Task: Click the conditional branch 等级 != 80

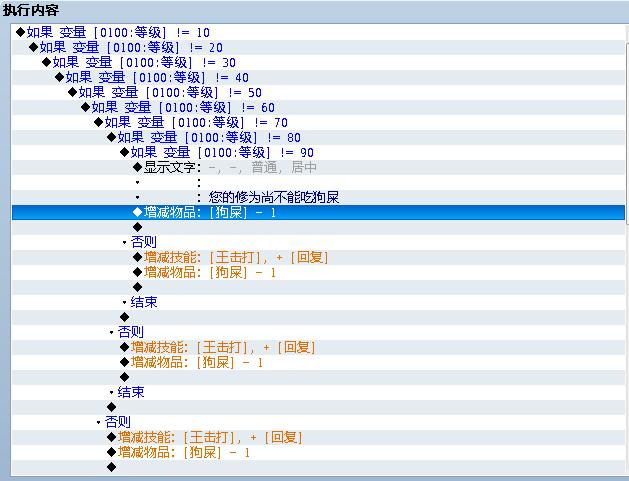Action: 318,138
